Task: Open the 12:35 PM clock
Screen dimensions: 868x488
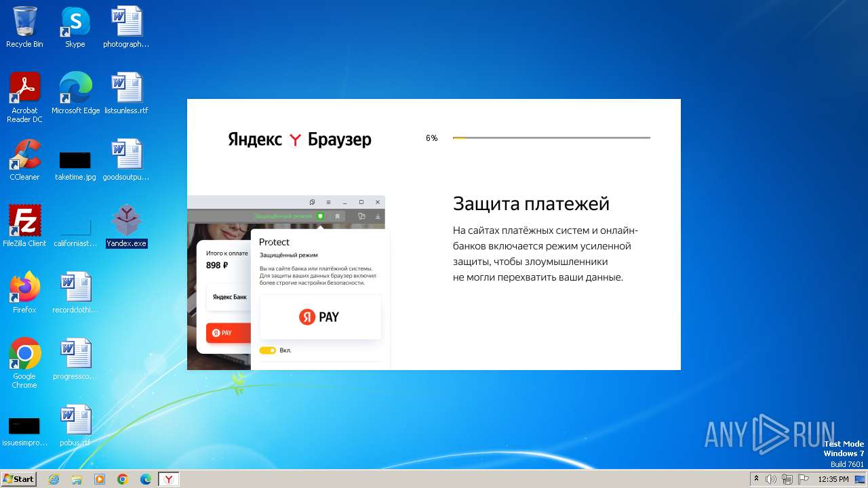Action: [833, 479]
